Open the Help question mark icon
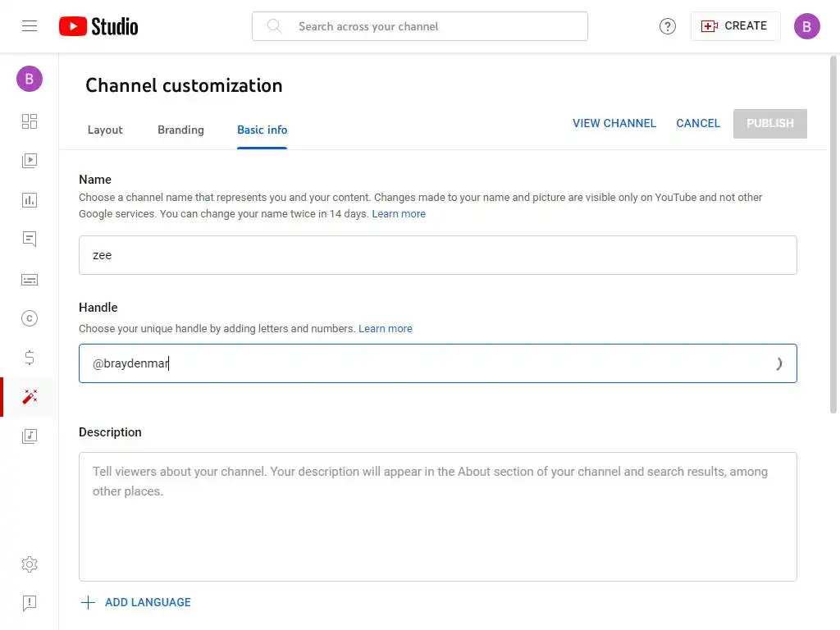The width and height of the screenshot is (840, 630). coord(668,26)
